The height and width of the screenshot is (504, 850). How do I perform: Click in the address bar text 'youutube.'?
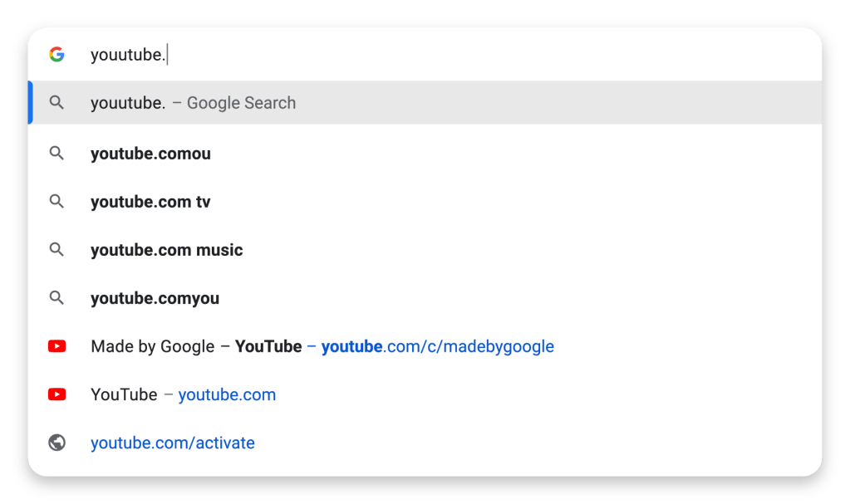[x=128, y=55]
